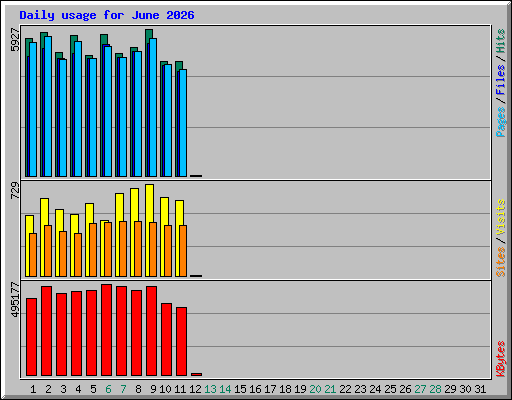The height and width of the screenshot is (400, 512).
Task: Click the orange Sites bar for day 10
Action: pyautogui.click(x=168, y=251)
